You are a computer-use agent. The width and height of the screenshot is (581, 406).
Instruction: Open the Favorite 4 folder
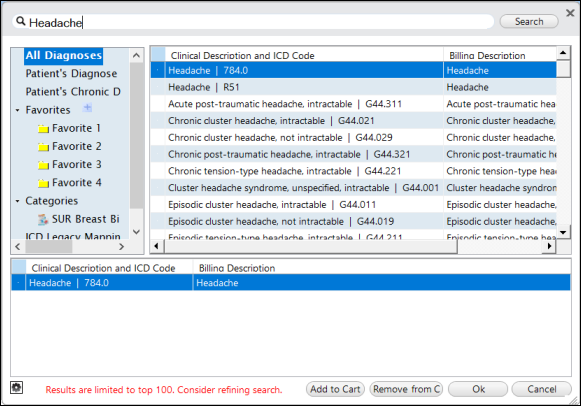pyautogui.click(x=43, y=183)
